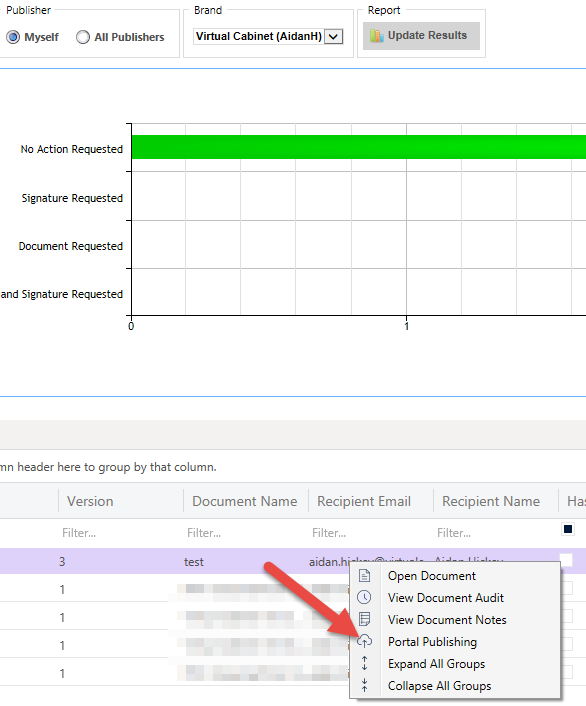Click the Portal Publishing cloud upload icon
Image resolution: width=586 pixels, height=706 pixels.
click(x=364, y=641)
